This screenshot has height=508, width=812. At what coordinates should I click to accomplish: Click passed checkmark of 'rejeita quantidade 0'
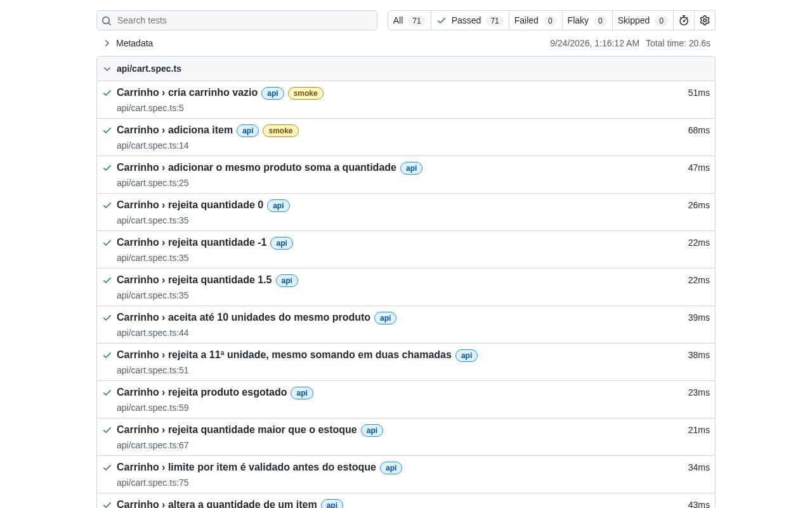[107, 205]
